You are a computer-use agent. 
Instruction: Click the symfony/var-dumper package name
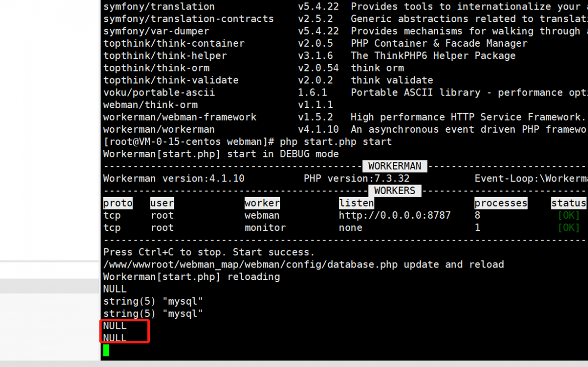[x=156, y=31]
